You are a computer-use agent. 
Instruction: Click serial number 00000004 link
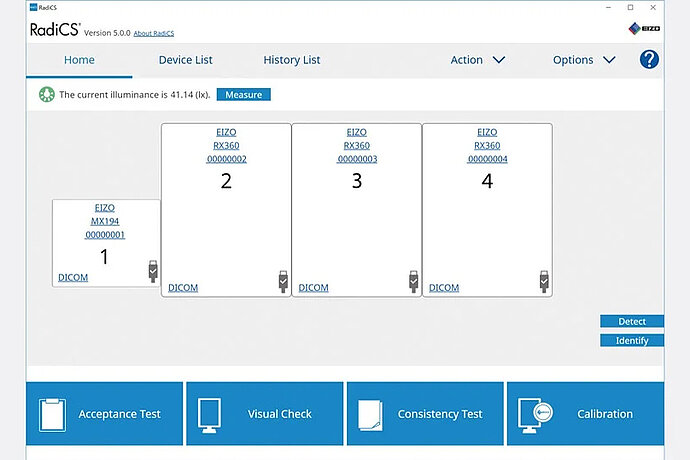pyautogui.click(x=488, y=159)
